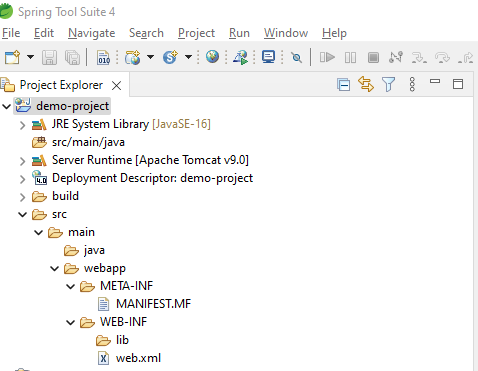Click the Step Over icon
The image size is (478, 371).
click(x=442, y=57)
